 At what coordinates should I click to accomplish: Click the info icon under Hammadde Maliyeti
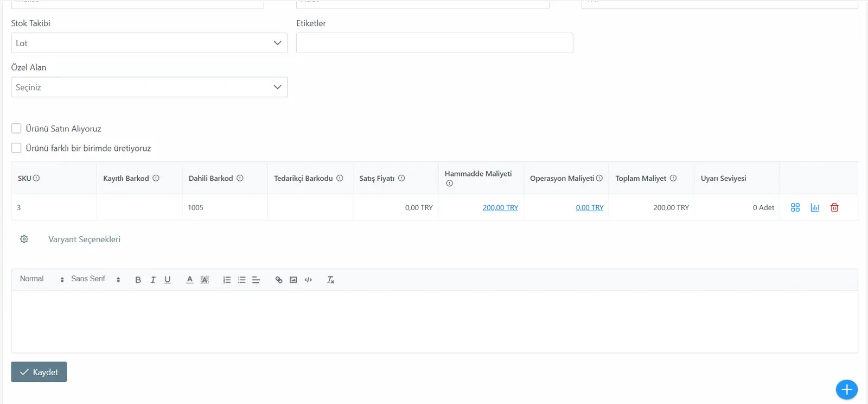click(449, 184)
